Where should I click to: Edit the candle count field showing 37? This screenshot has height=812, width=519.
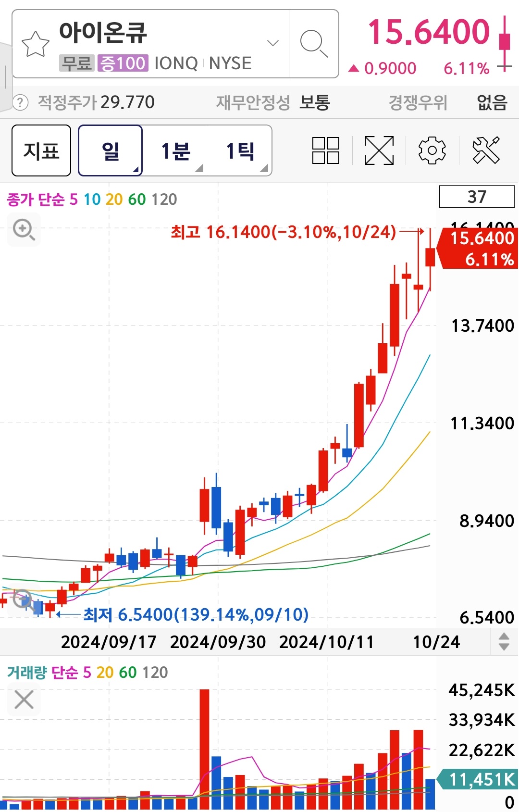477,197
